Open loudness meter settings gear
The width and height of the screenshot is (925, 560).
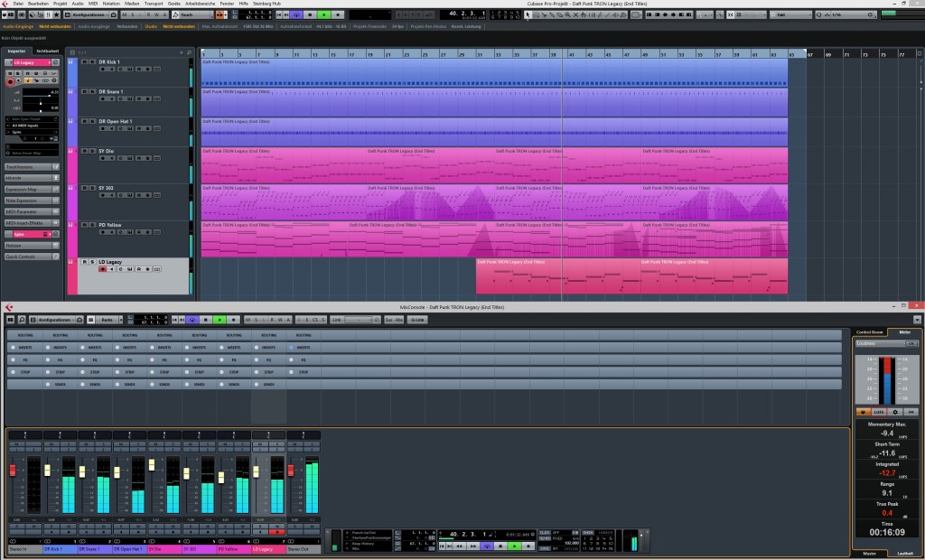point(895,412)
